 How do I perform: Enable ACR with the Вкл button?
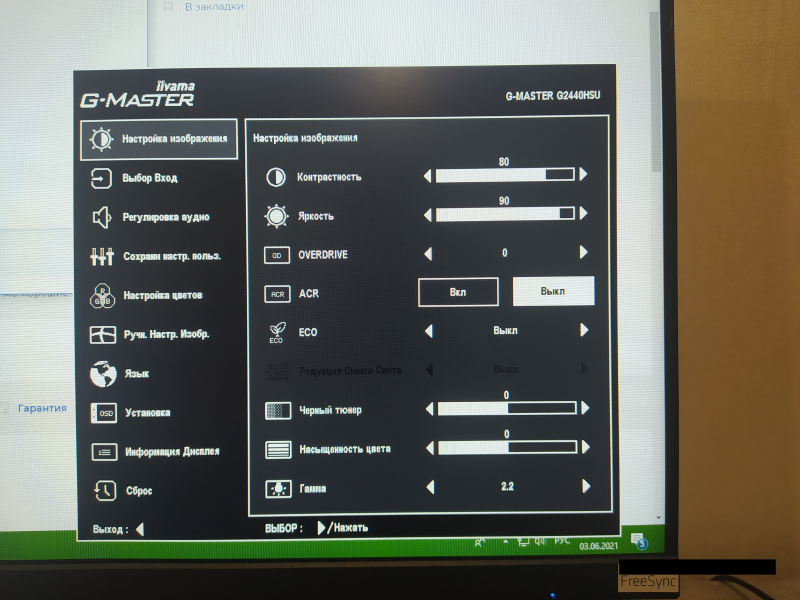(x=458, y=292)
